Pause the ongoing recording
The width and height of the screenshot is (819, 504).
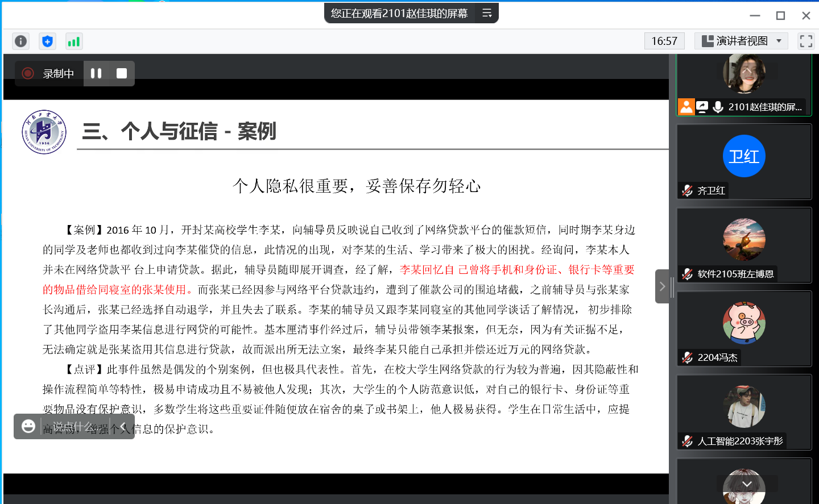click(96, 73)
